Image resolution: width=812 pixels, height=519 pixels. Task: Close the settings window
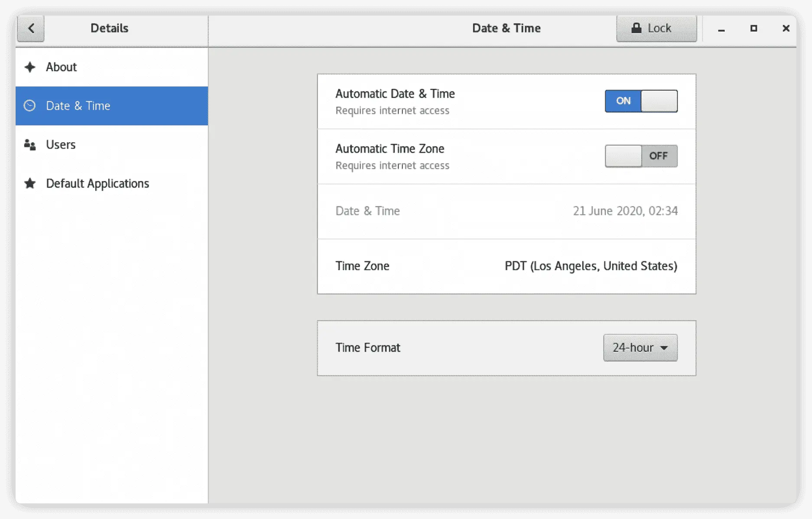click(x=786, y=29)
